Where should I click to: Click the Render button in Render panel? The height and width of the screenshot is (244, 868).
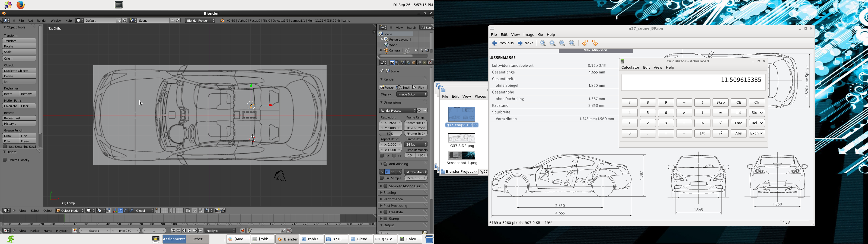click(x=387, y=88)
